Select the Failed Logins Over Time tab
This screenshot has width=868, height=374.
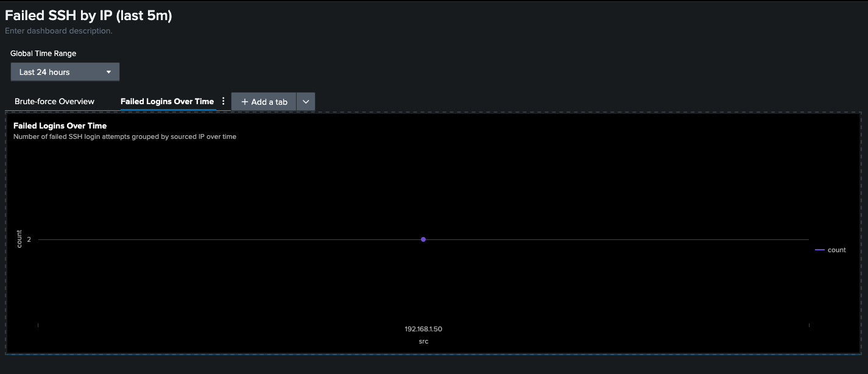click(x=167, y=101)
